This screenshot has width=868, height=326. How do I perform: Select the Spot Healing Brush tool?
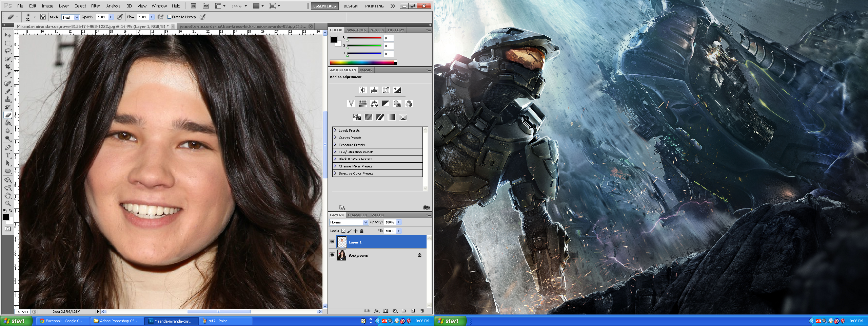tap(8, 84)
